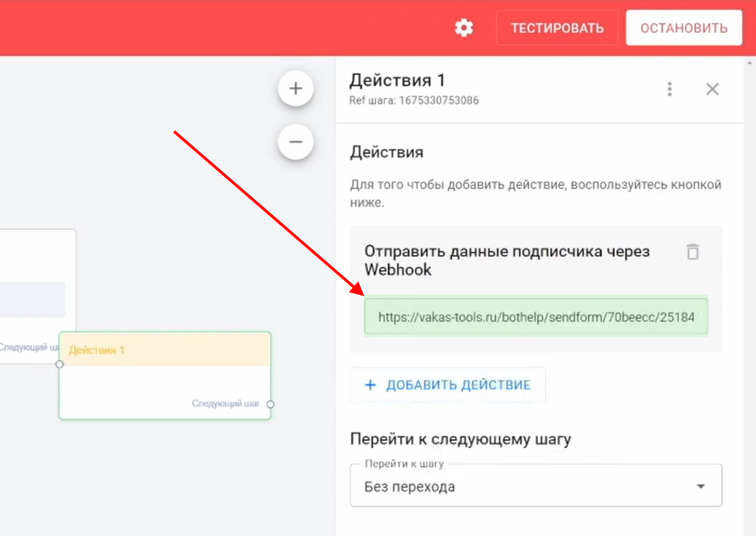Click the Действия 1 block's right output connector

(x=270, y=404)
